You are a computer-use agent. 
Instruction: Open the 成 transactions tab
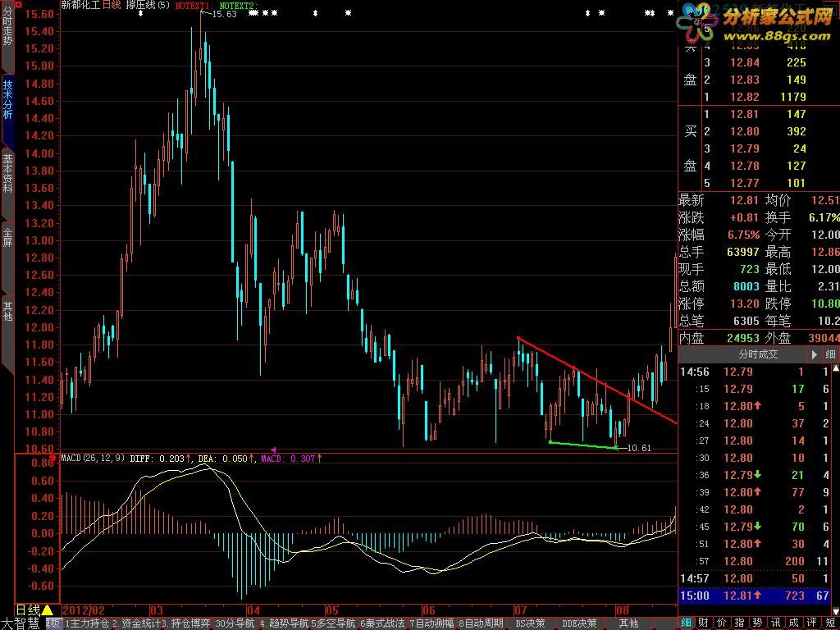tap(792, 623)
